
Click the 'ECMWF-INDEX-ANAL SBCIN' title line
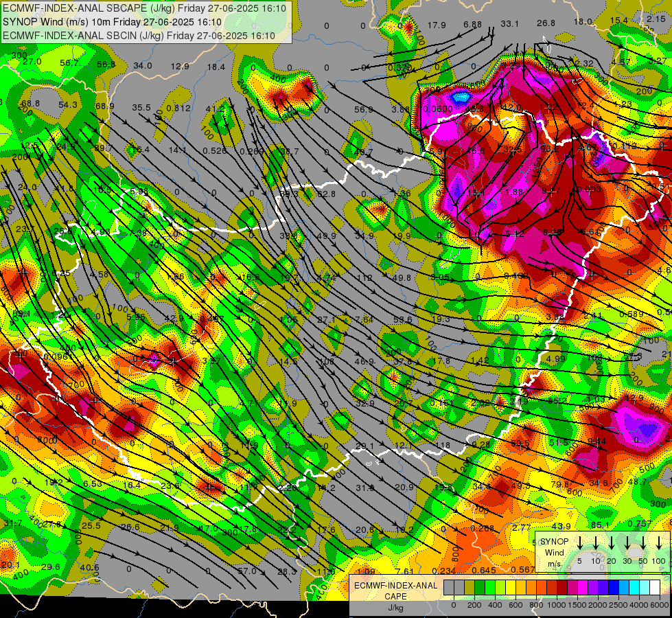pyautogui.click(x=139, y=36)
